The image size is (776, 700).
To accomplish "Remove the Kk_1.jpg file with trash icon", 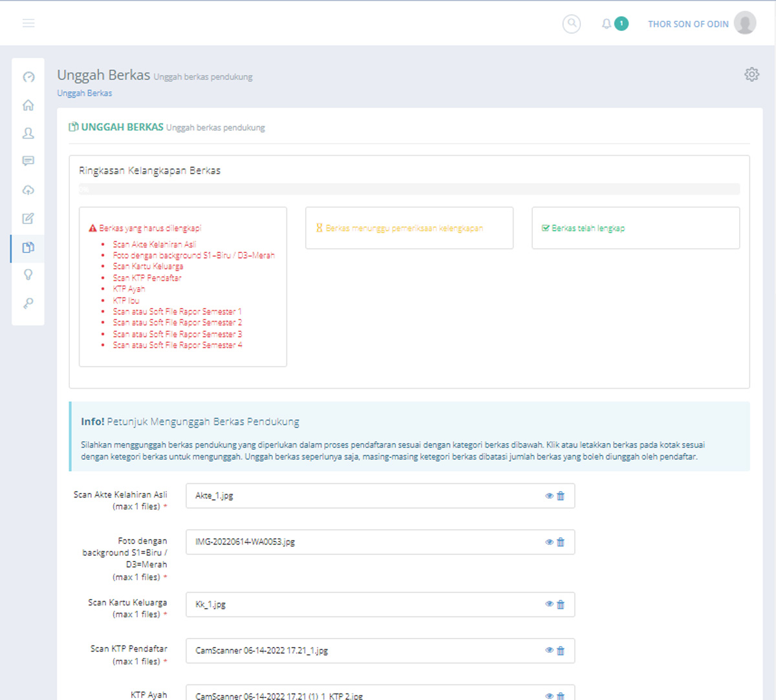I will pos(561,604).
